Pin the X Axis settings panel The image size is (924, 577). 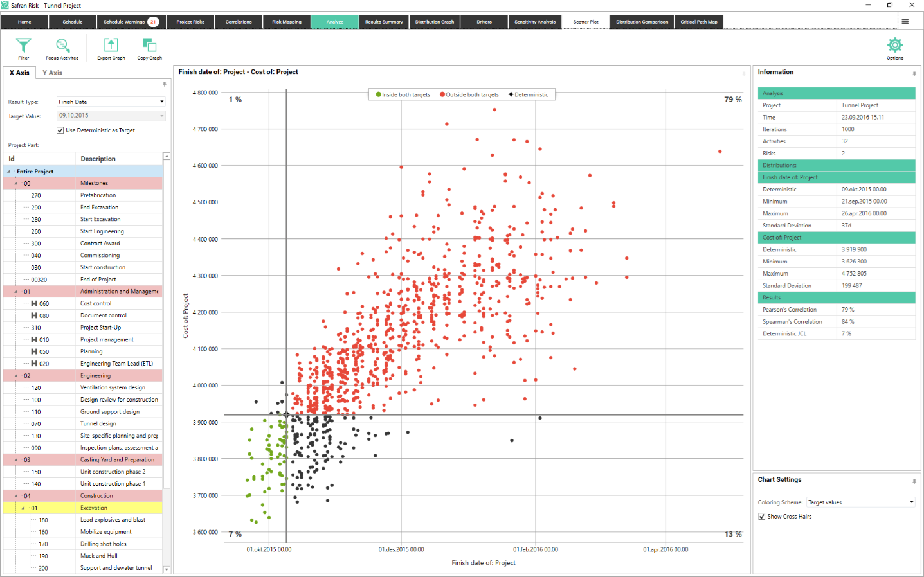[x=165, y=84]
